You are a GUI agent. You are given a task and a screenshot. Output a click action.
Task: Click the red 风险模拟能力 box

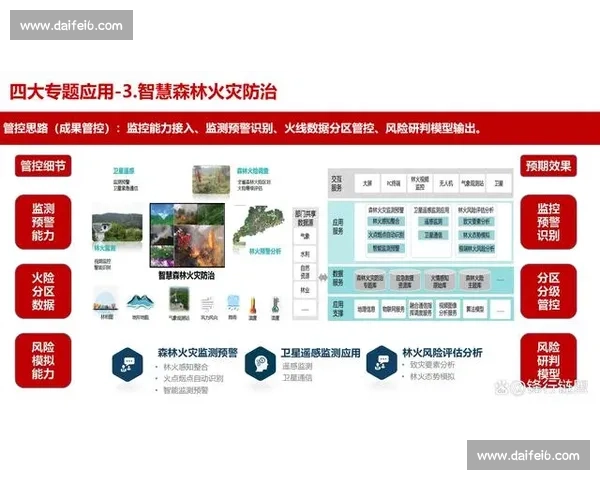[x=43, y=361]
